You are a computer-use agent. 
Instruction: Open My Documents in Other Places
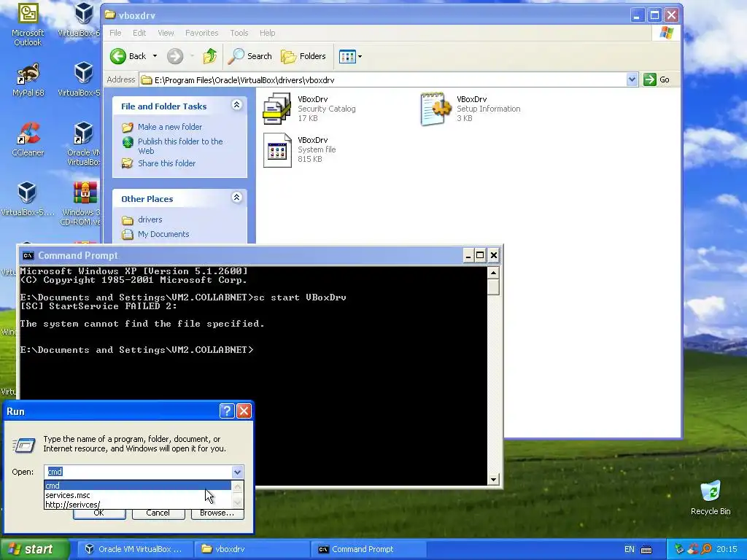pos(163,234)
